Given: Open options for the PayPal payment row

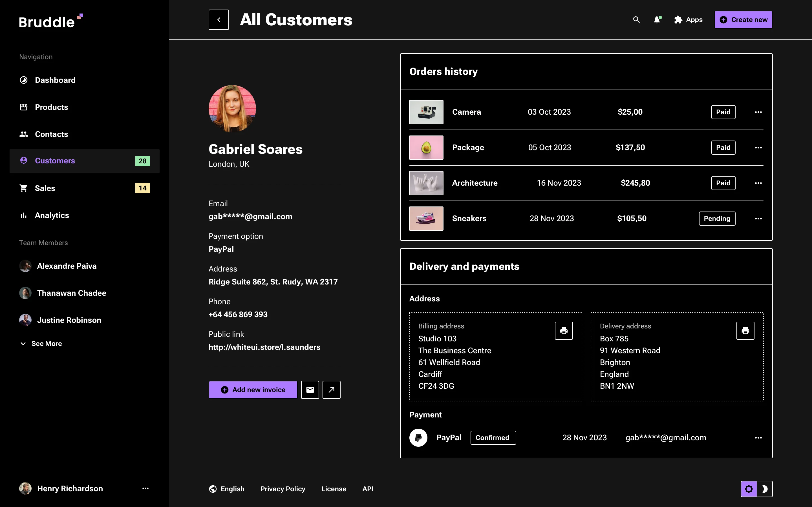Looking at the screenshot, I should click(759, 438).
